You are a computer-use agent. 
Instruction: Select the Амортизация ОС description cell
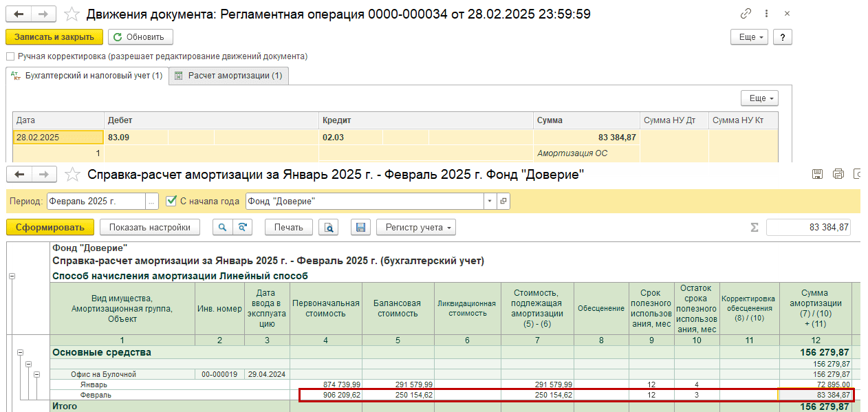point(587,153)
